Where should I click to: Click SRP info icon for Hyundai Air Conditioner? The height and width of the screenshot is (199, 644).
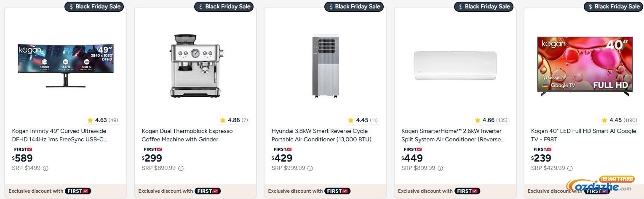pos(310,168)
